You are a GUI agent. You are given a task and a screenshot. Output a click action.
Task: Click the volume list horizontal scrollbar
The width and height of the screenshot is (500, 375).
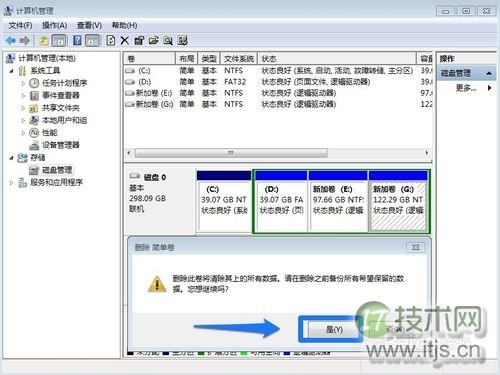231,153
